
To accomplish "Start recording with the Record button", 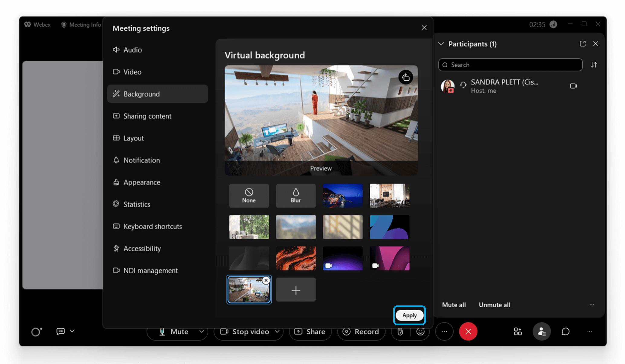I will pos(361,332).
